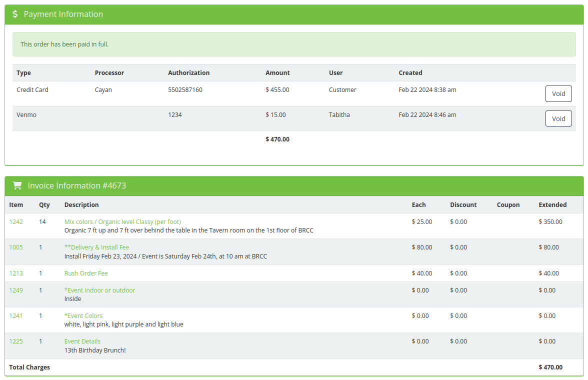This screenshot has width=588, height=380.
Task: Open the *Event indoor or outdoor link
Action: tap(100, 290)
